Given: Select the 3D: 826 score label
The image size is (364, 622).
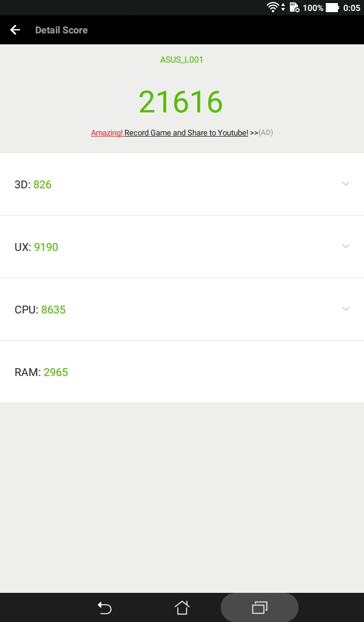Looking at the screenshot, I should click(33, 185).
